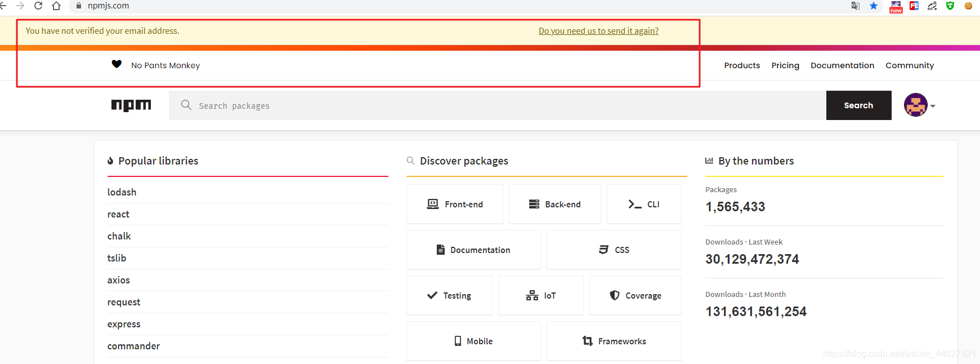Open the user avatar menu
Screen dimensions: 980x364
click(x=916, y=105)
